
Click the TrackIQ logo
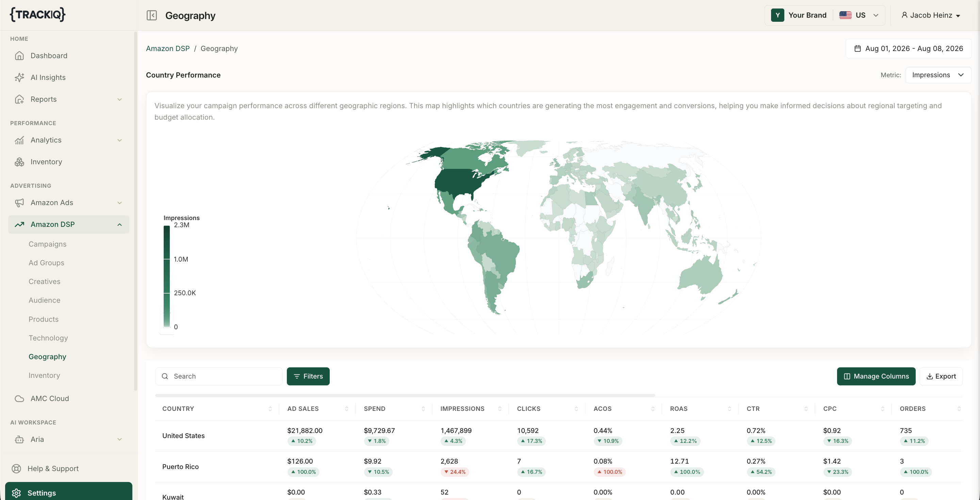pyautogui.click(x=38, y=14)
